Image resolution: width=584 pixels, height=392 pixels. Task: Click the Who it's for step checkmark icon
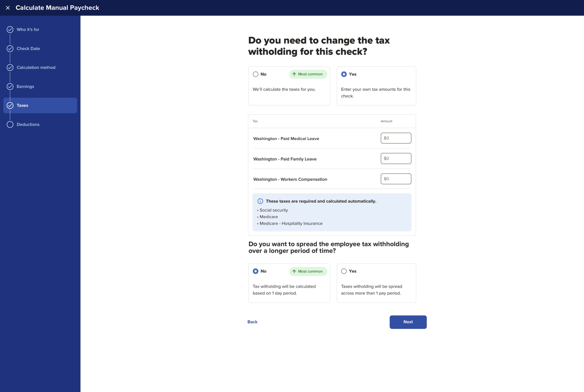[10, 29]
